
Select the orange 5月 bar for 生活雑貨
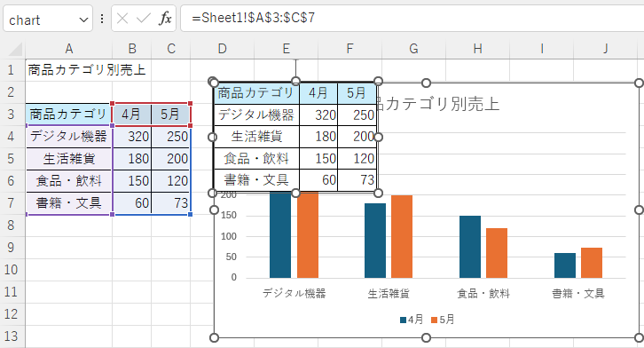coord(402,237)
